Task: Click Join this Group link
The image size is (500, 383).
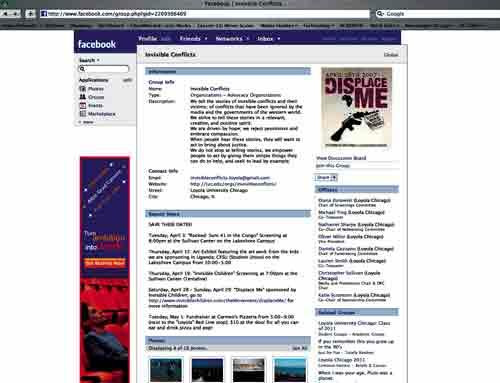Action: [333, 166]
